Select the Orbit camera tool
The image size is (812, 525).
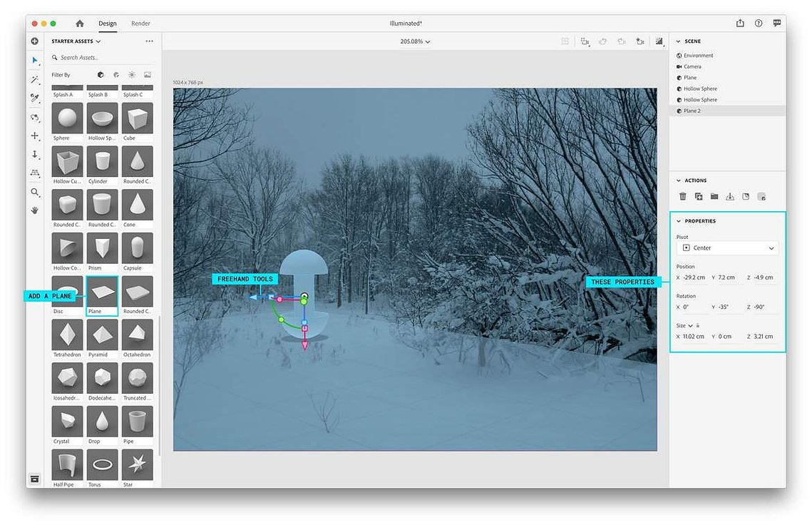35,118
